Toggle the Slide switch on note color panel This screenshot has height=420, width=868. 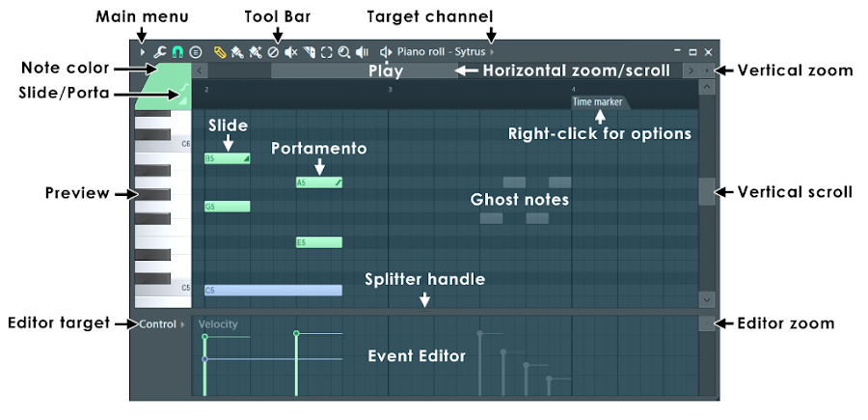(x=184, y=88)
